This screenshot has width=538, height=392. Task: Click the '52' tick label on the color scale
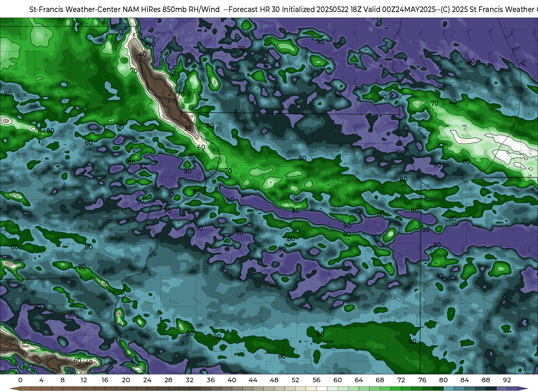click(x=295, y=380)
